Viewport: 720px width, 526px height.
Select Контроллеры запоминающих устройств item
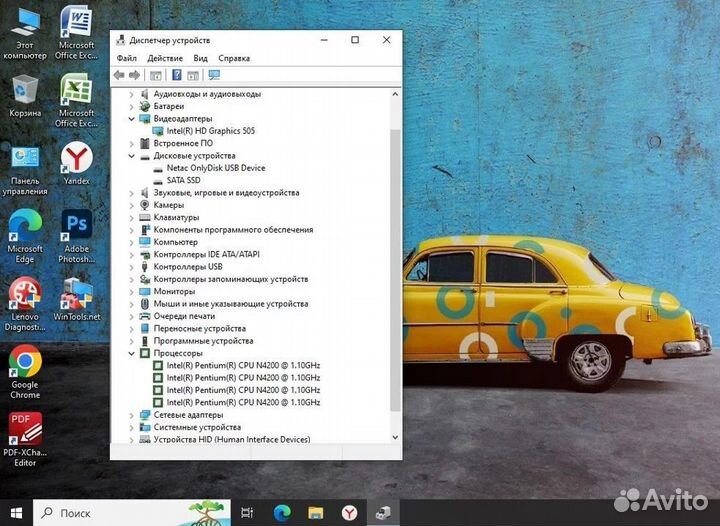[x=231, y=279]
